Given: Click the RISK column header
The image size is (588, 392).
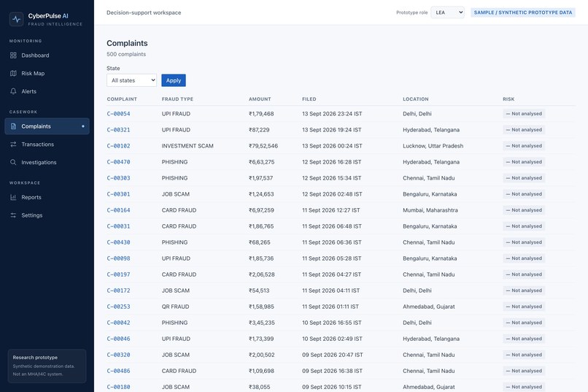Looking at the screenshot, I should click(x=508, y=99).
